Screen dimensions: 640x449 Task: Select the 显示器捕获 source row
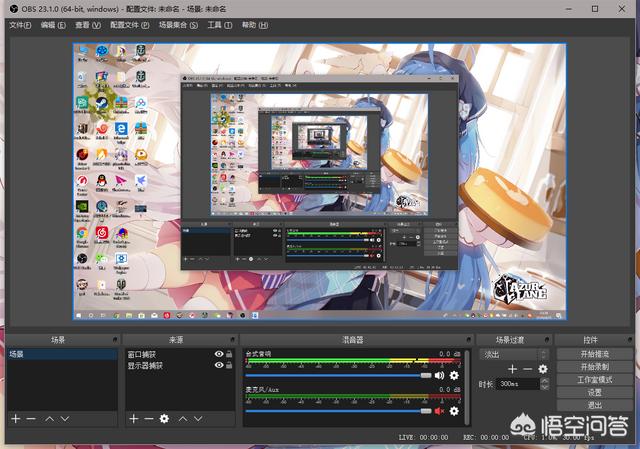(x=180, y=365)
